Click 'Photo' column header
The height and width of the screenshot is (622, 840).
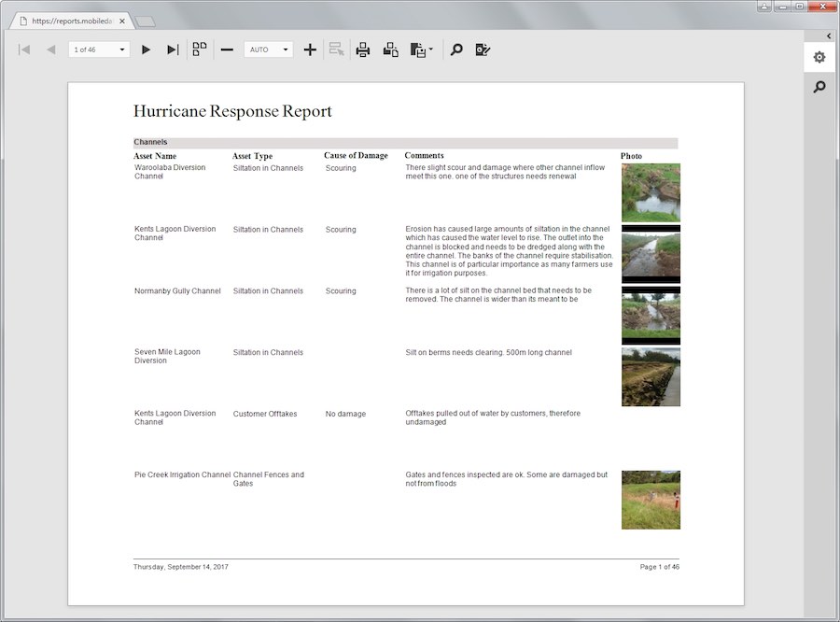point(631,156)
